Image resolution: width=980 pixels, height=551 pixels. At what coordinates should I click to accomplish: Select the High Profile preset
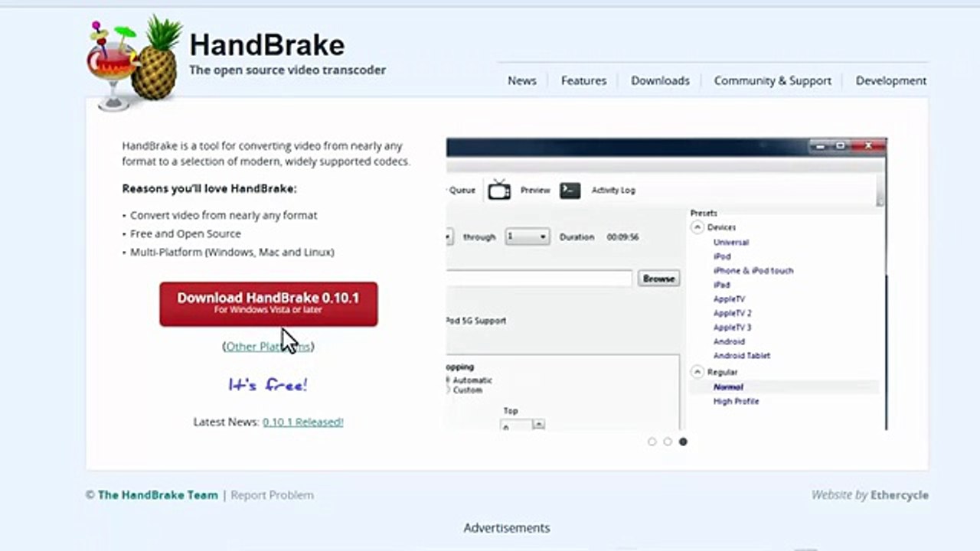click(737, 401)
